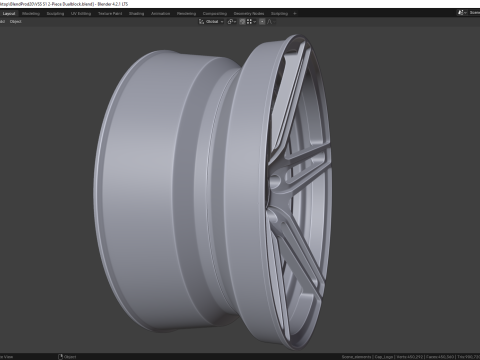This screenshot has width=480, height=360.
Task: Open the Sculpting workspace tab
Action: click(x=55, y=14)
